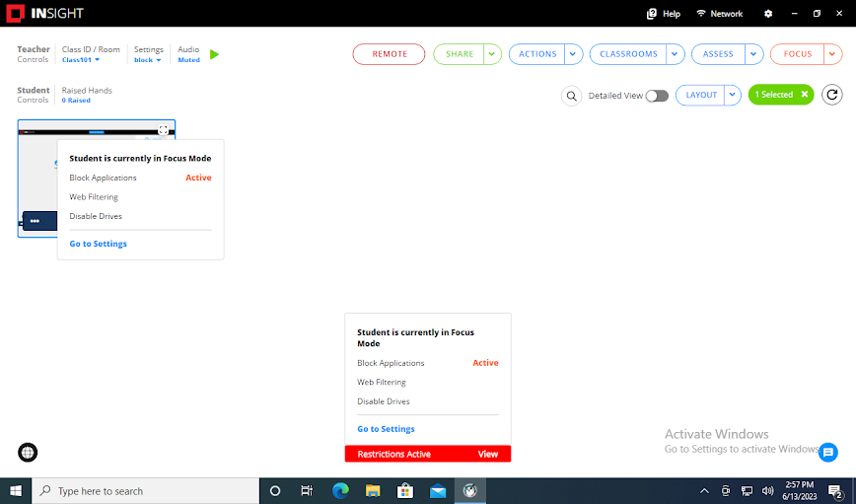Expand the Share dropdown arrow
Screen dimensions: 856x504
(x=492, y=54)
